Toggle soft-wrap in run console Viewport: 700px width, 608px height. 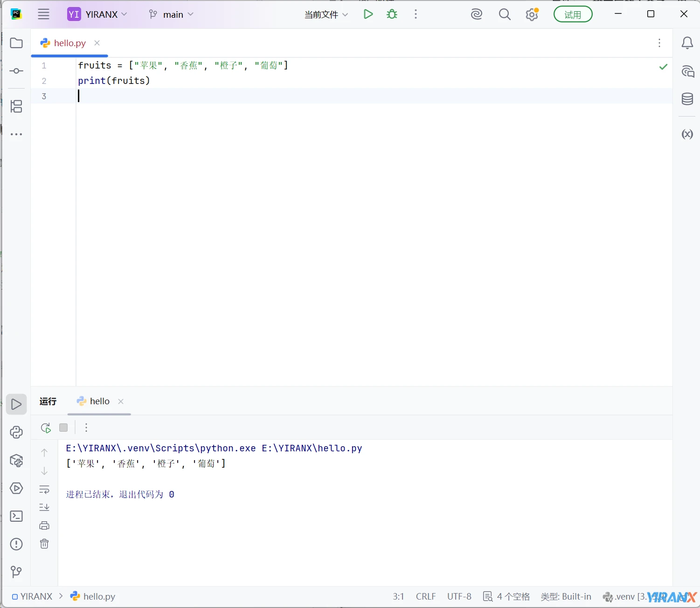pos(44,490)
